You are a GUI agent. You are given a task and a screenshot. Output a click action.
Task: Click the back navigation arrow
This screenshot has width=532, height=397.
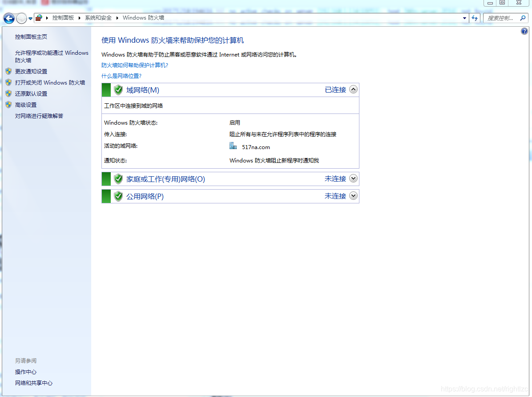9,18
